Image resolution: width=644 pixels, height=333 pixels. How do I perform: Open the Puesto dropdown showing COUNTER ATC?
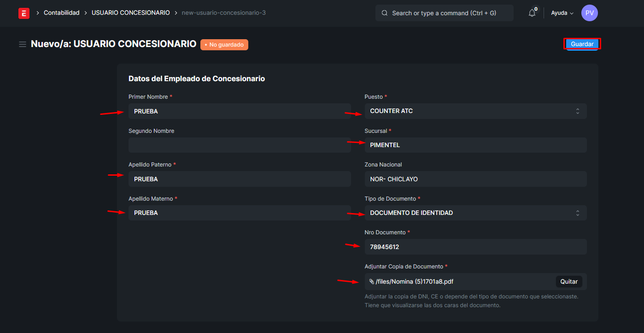[475, 111]
